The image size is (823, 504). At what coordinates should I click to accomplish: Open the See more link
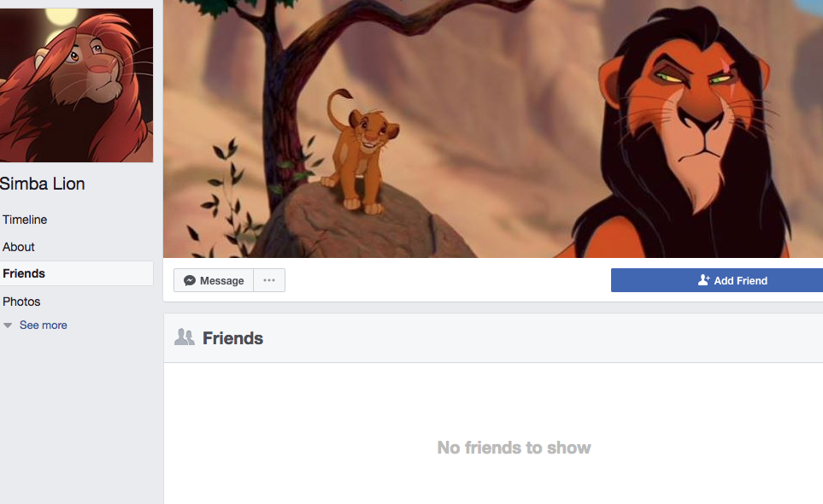[43, 325]
